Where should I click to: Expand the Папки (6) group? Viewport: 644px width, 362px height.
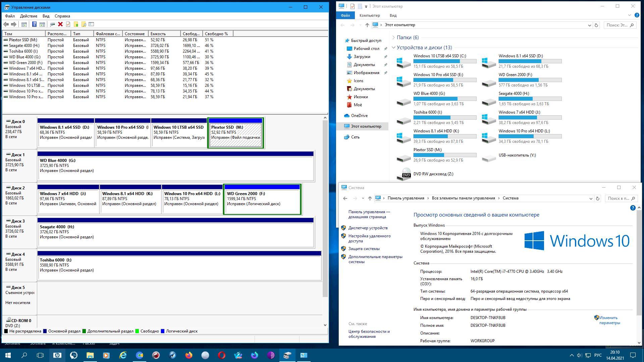pyautogui.click(x=393, y=37)
